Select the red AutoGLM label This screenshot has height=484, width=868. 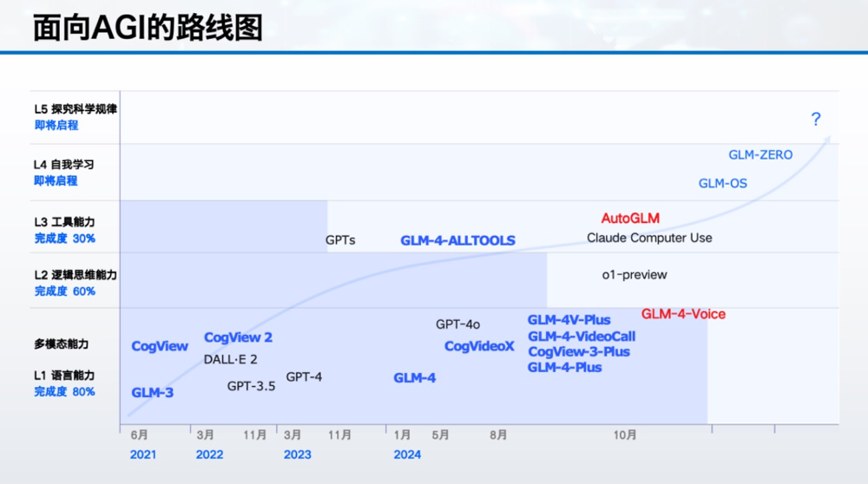(630, 218)
